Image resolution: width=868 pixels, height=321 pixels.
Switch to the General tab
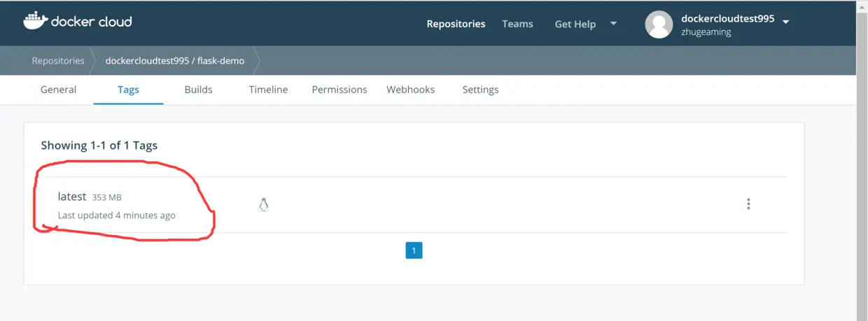point(58,90)
